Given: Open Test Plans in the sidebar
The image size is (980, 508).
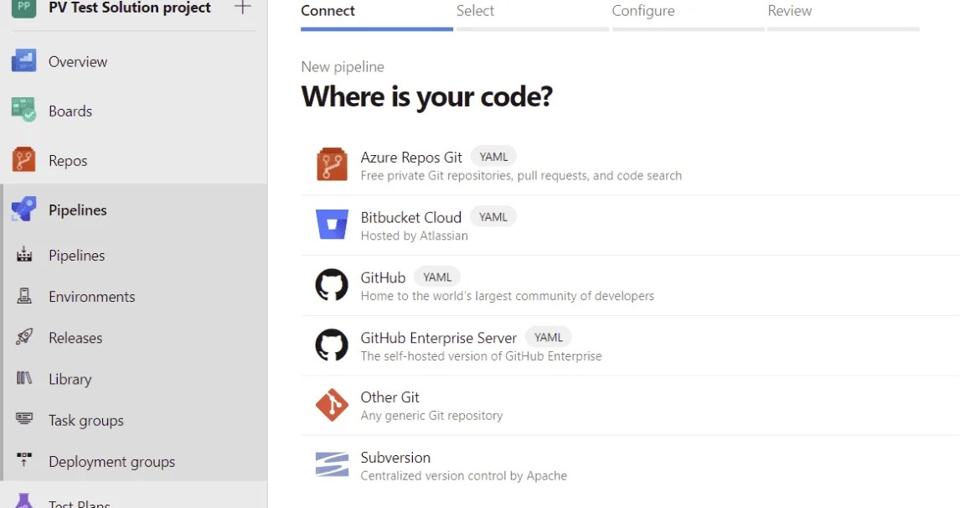Looking at the screenshot, I should (x=80, y=503).
